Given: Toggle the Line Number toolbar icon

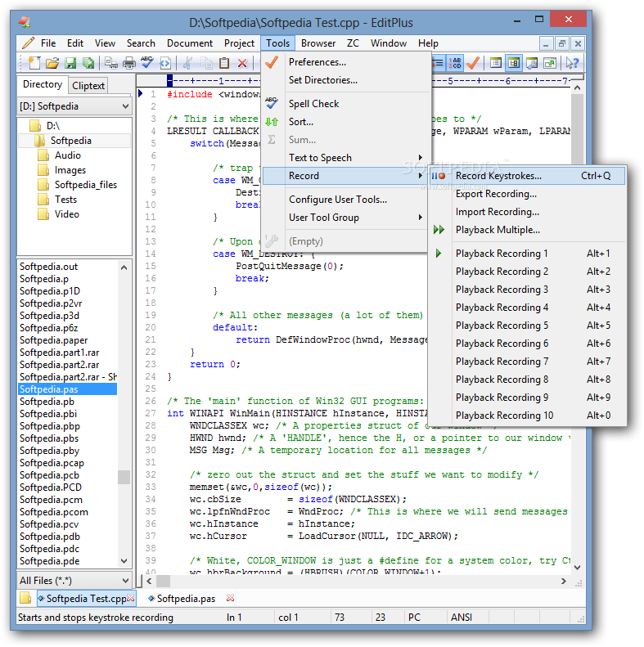Looking at the screenshot, I should [x=455, y=63].
